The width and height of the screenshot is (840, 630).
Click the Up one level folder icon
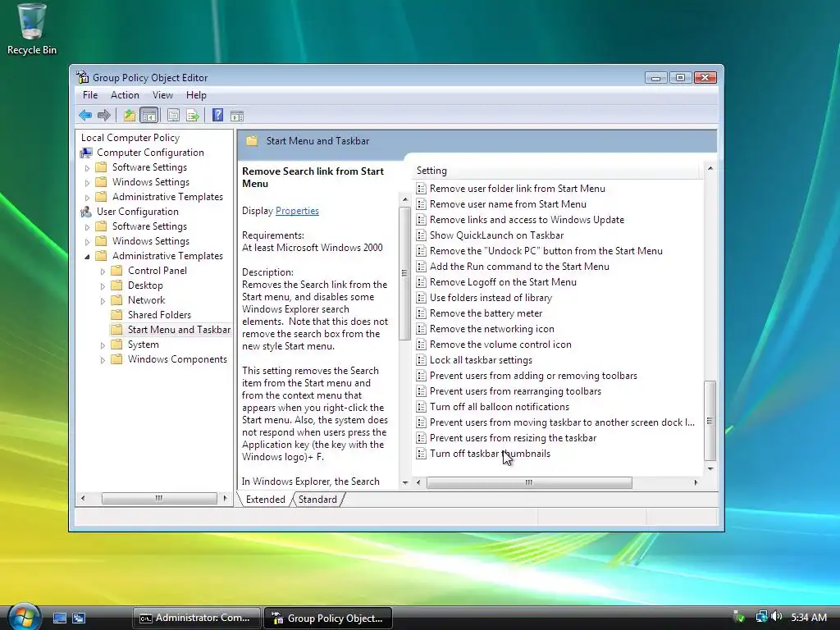point(130,115)
